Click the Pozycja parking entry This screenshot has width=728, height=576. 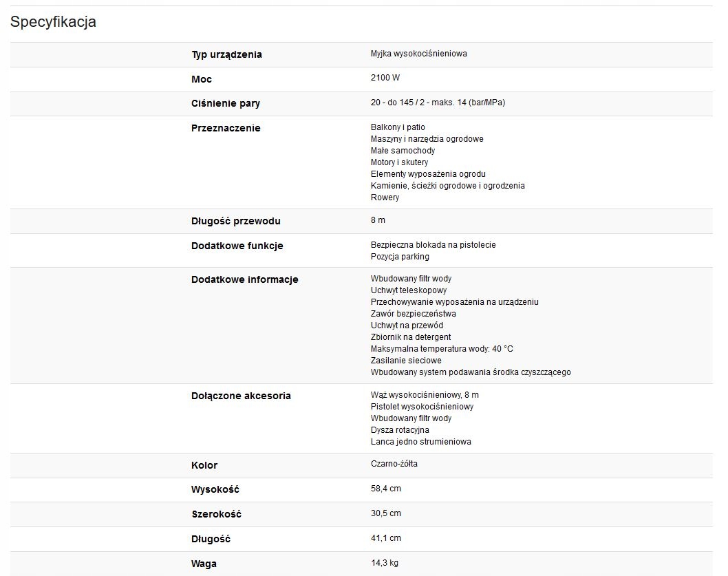pyautogui.click(x=400, y=257)
